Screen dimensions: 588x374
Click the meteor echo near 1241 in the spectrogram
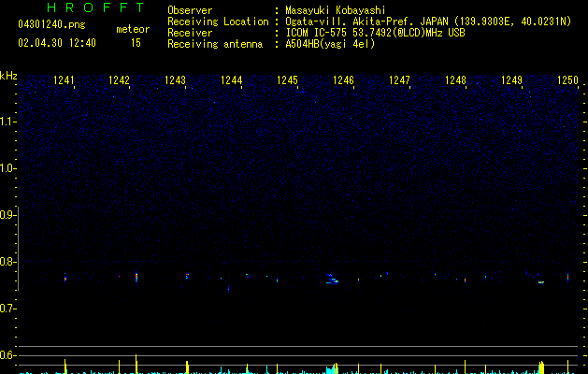coord(65,278)
